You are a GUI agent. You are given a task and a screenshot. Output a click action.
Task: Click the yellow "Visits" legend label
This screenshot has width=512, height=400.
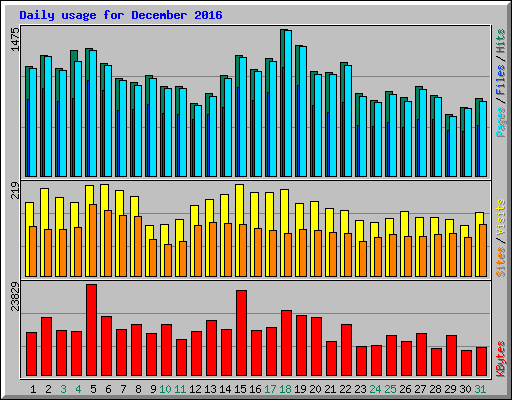tap(501, 217)
